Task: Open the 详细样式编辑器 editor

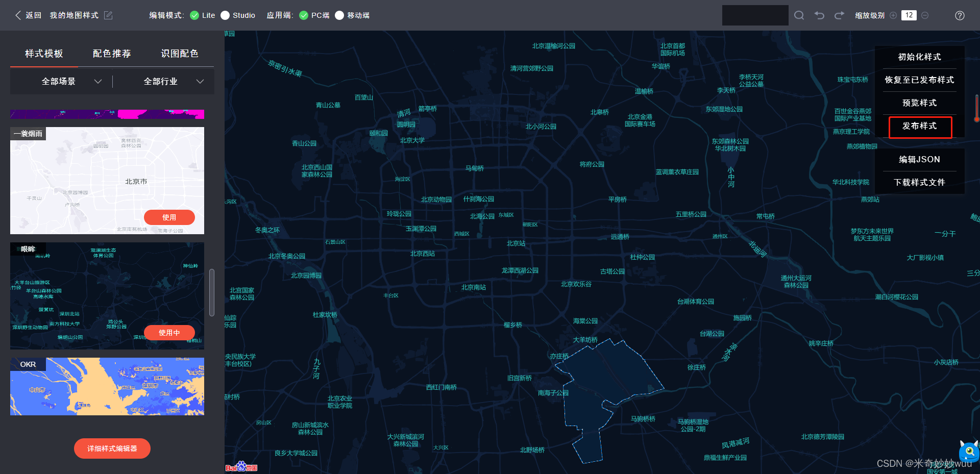Action: point(112,448)
